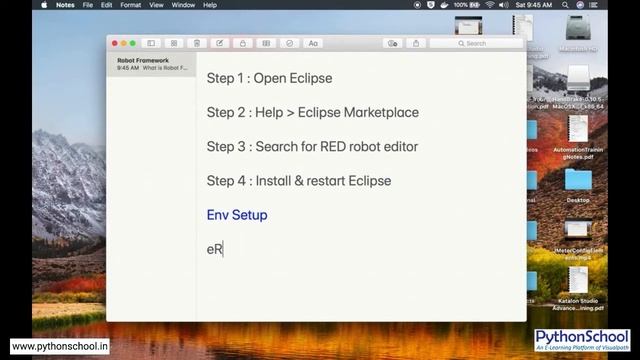Switch to attachments browser grid view
The height and width of the screenshot is (360, 640).
(174, 43)
